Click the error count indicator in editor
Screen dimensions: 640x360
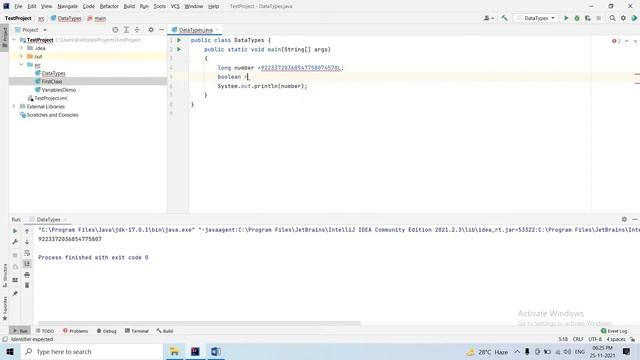pyautogui.click(x=616, y=41)
